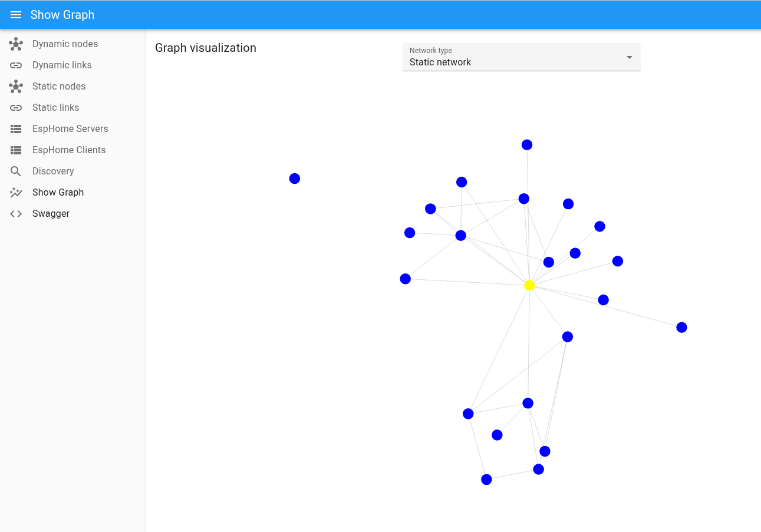Image resolution: width=761 pixels, height=532 pixels.
Task: Click the Static links chain icon
Action: coord(16,108)
